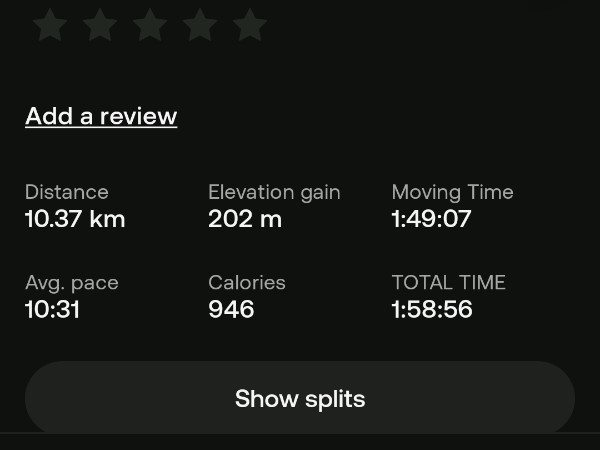This screenshot has height=450, width=600.
Task: Click the Avg. pace label
Action: (72, 283)
